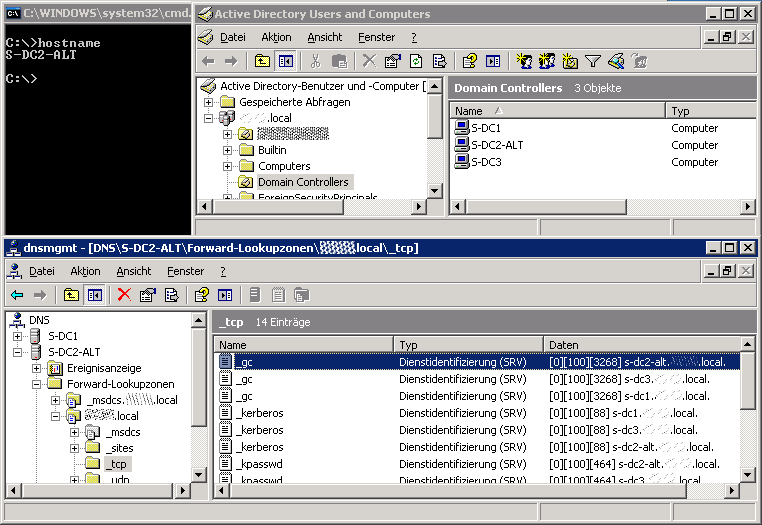Expand the S-DC1 server node
Viewport: 762px width, 525px height.
click(17, 336)
